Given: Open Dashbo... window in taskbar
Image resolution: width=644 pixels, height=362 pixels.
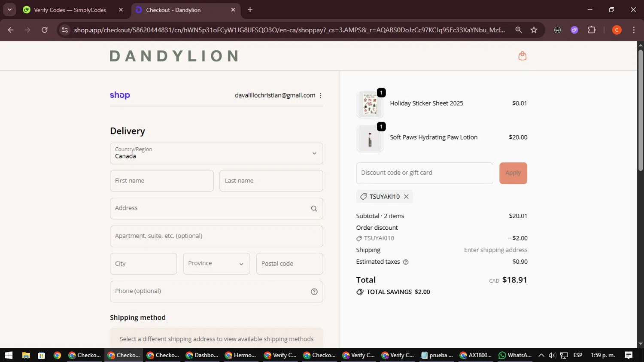Looking at the screenshot, I should click(x=202, y=355).
